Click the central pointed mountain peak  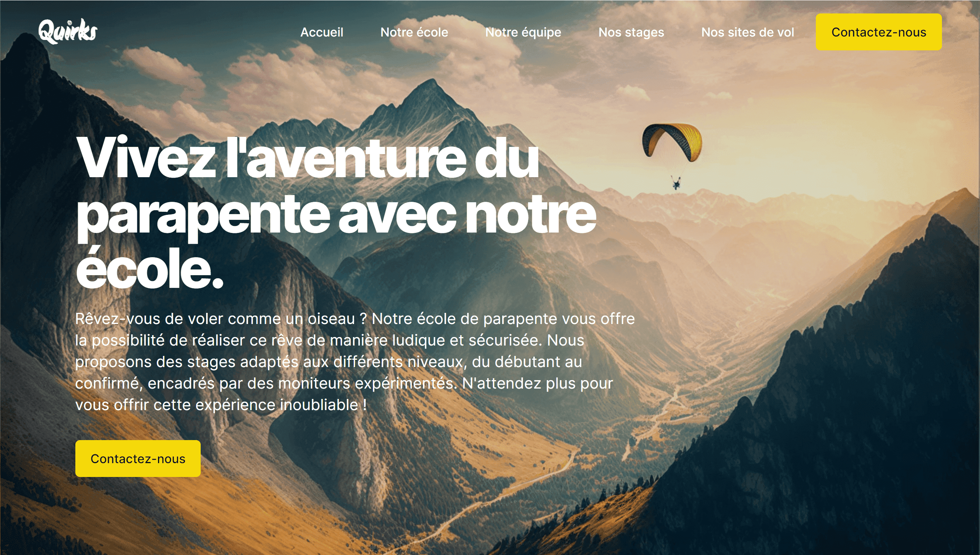click(433, 89)
